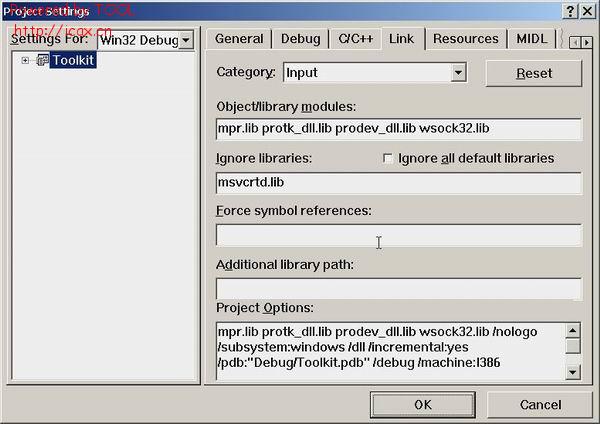
Task: Switch to the General tab
Action: [x=239, y=39]
